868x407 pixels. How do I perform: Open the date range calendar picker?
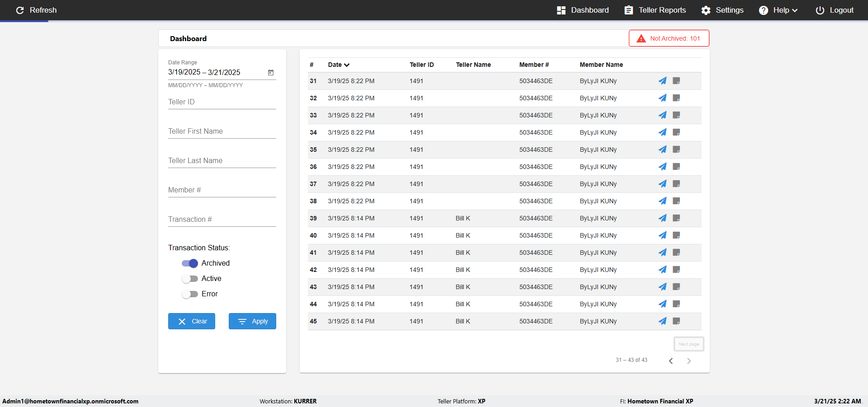click(x=271, y=72)
